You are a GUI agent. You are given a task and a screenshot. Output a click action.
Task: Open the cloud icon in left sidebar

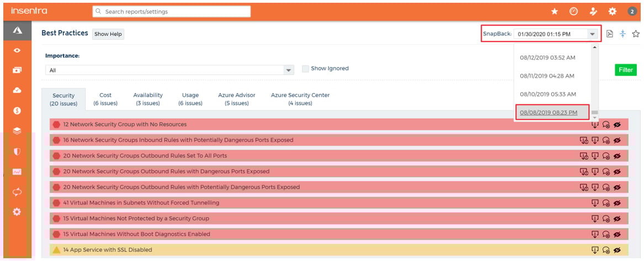click(x=17, y=90)
